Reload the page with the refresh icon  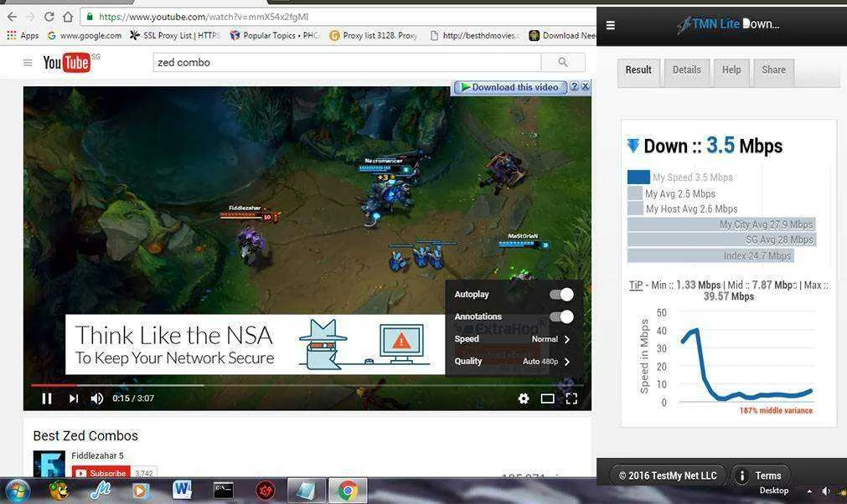(49, 17)
